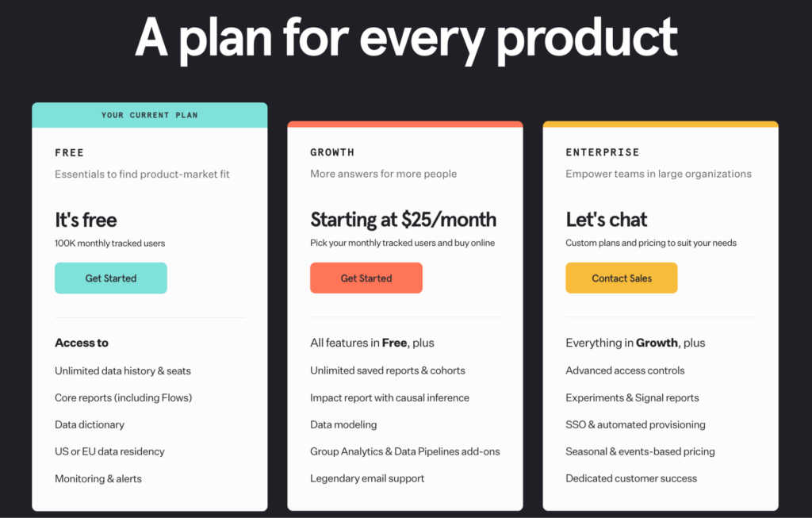Click 'Impact report with causal inference' item
The image size is (812, 518).
click(390, 398)
